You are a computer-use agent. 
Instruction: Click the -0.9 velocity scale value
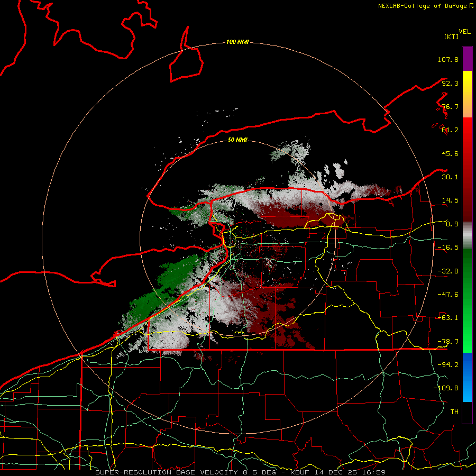450,224
